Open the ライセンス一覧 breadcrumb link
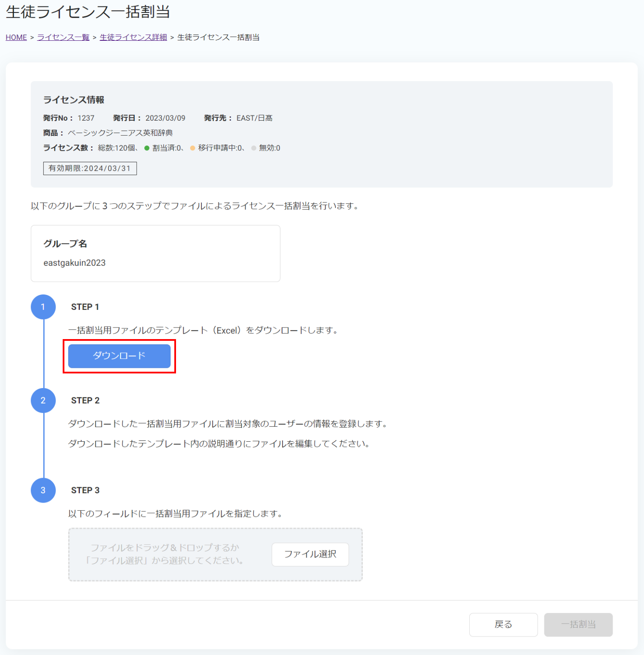The image size is (644, 655). [x=63, y=37]
